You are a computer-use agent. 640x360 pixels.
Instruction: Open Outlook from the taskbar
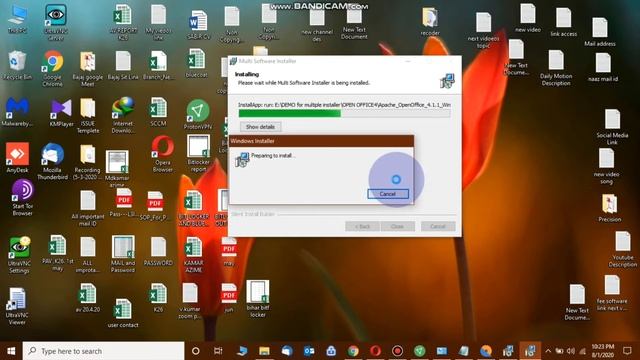(309, 351)
